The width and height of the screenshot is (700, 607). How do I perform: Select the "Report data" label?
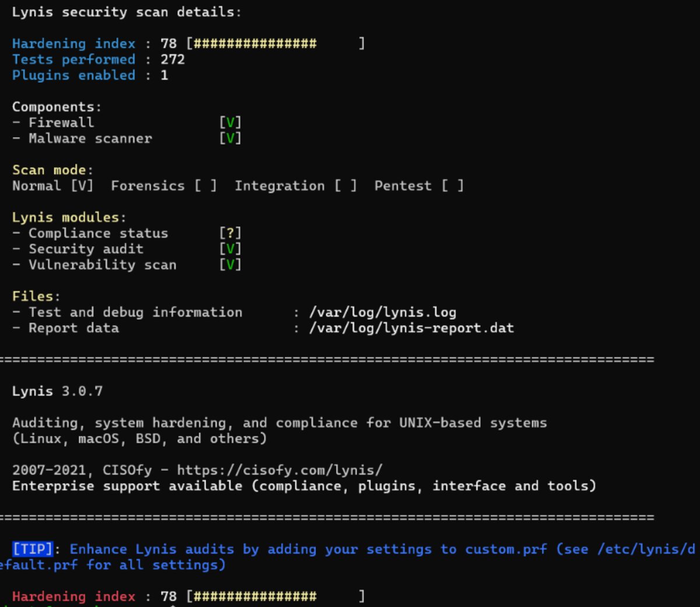(65, 328)
